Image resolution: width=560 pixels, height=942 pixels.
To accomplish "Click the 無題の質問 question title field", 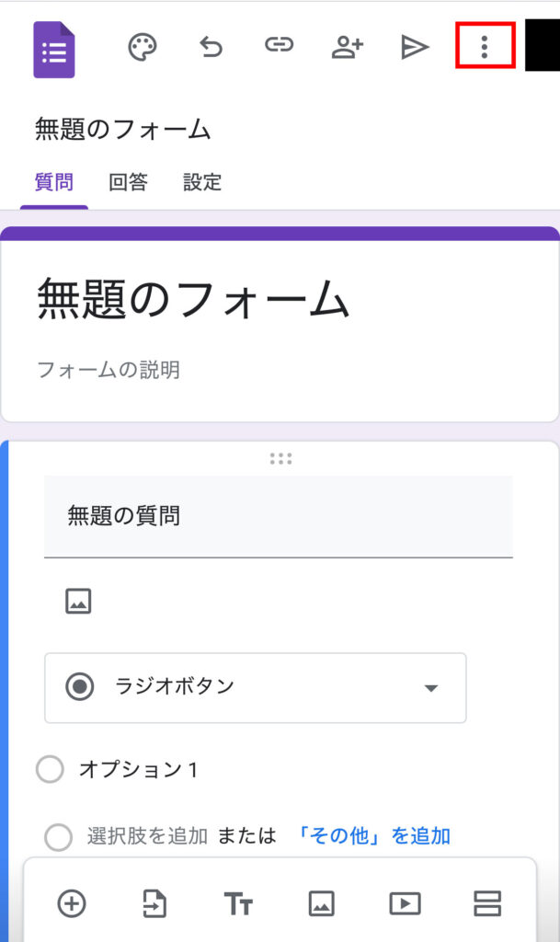I will click(278, 516).
